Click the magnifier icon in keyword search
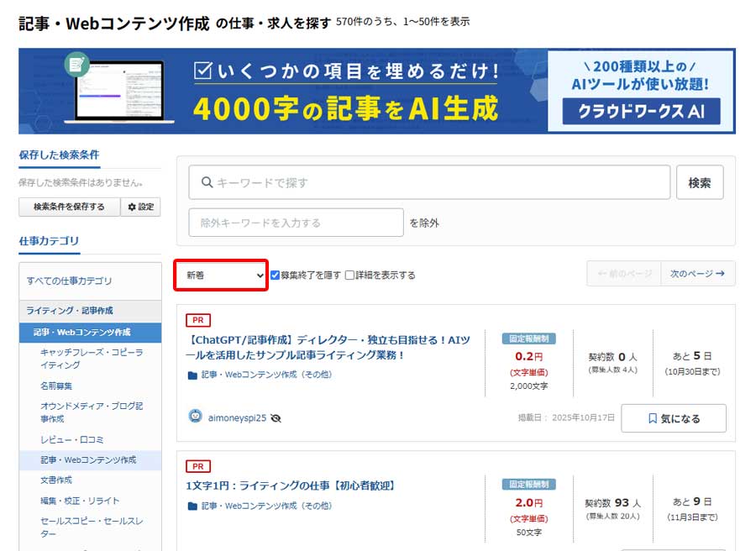 click(x=206, y=182)
